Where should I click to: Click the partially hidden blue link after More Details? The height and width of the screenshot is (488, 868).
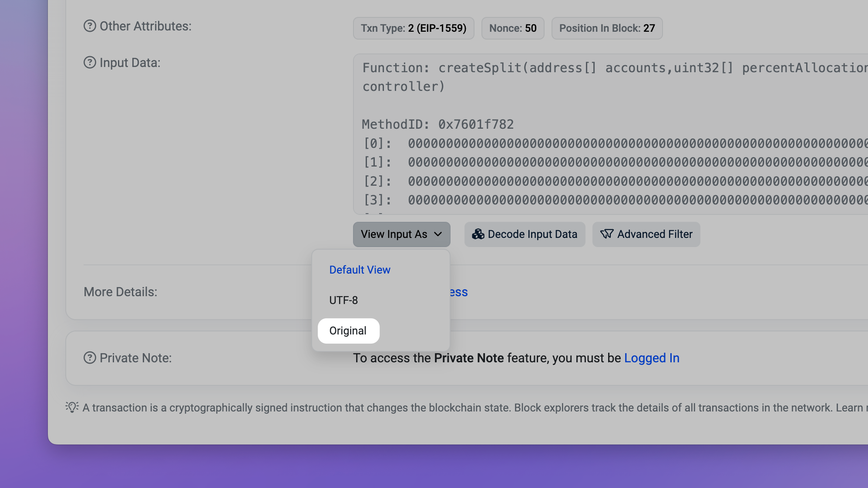coord(459,292)
